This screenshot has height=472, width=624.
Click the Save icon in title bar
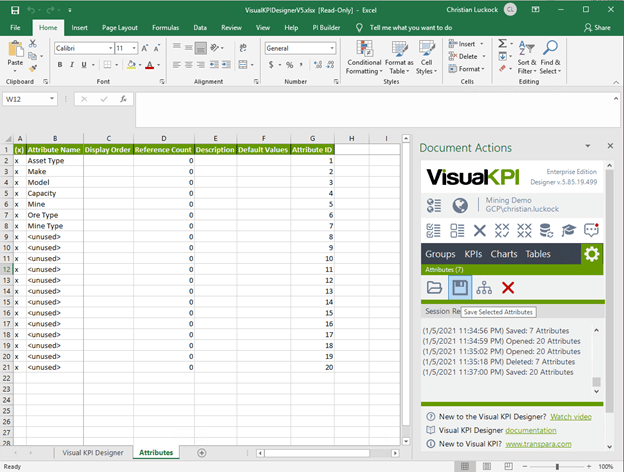pos(15,10)
